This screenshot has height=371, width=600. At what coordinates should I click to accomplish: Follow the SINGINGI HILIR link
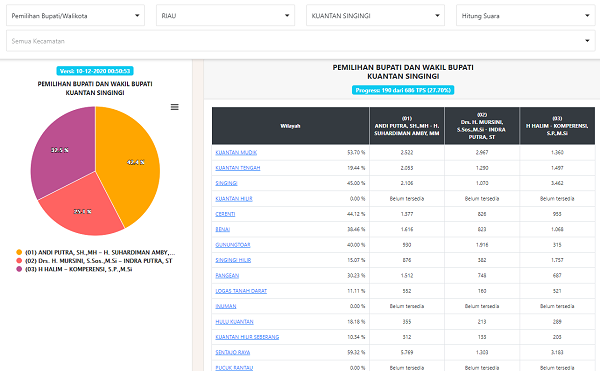(x=233, y=260)
